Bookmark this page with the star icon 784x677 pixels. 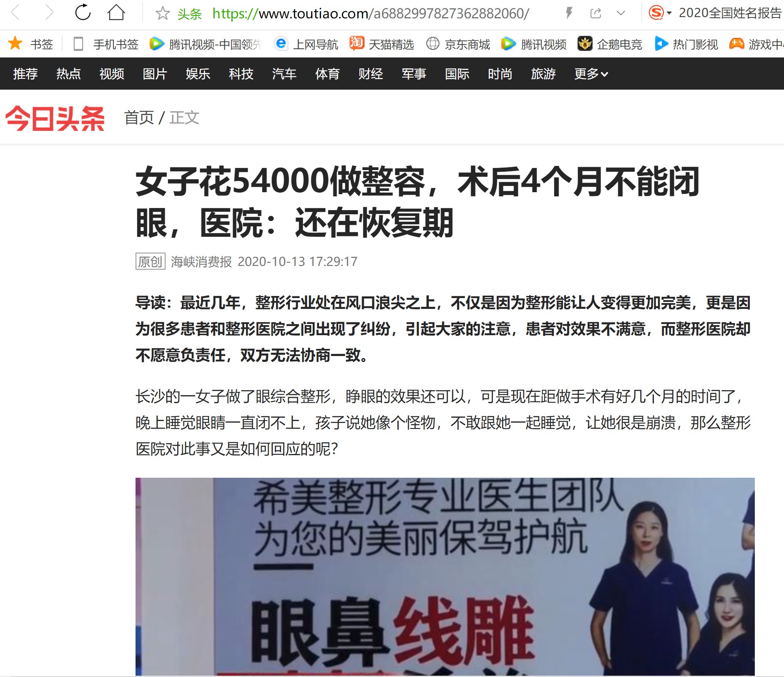coord(162,13)
